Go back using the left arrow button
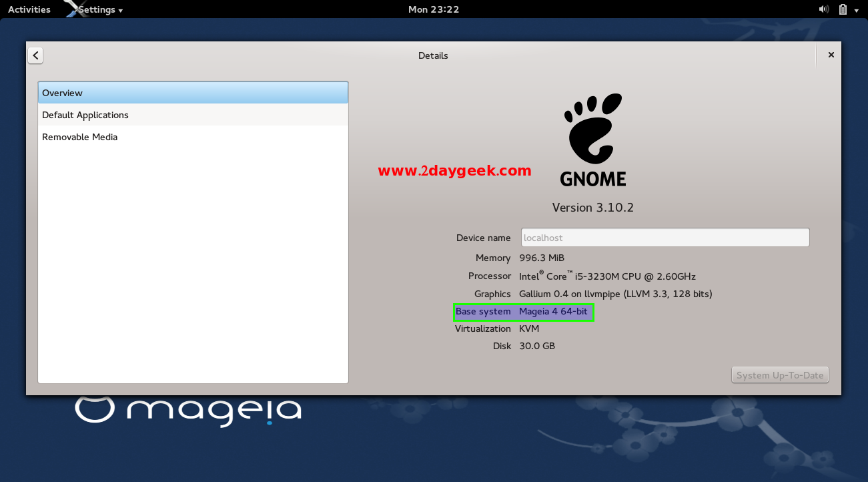 point(35,55)
